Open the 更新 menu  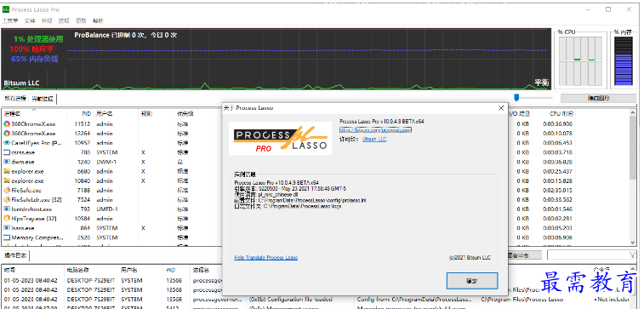(81, 20)
